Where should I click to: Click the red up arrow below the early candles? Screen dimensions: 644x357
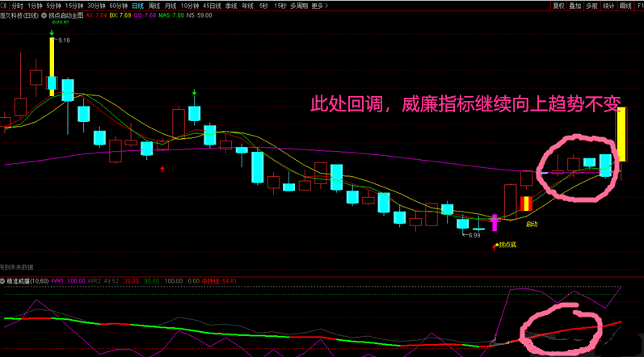[x=162, y=169]
